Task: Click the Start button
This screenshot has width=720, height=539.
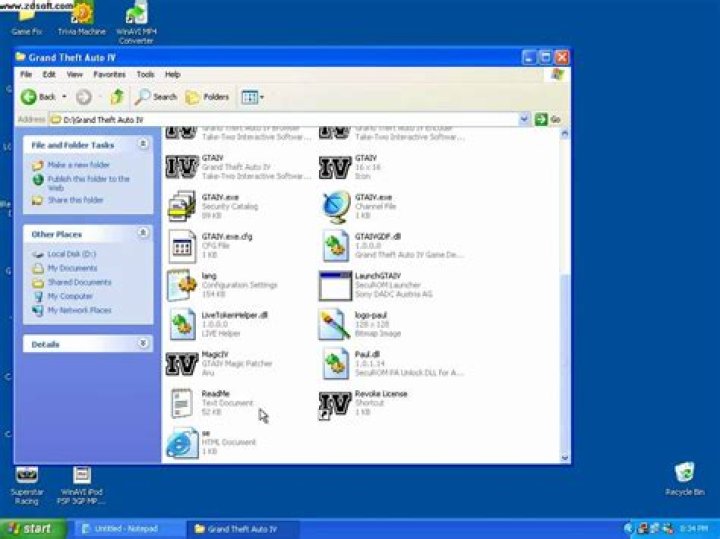Action: point(33,529)
